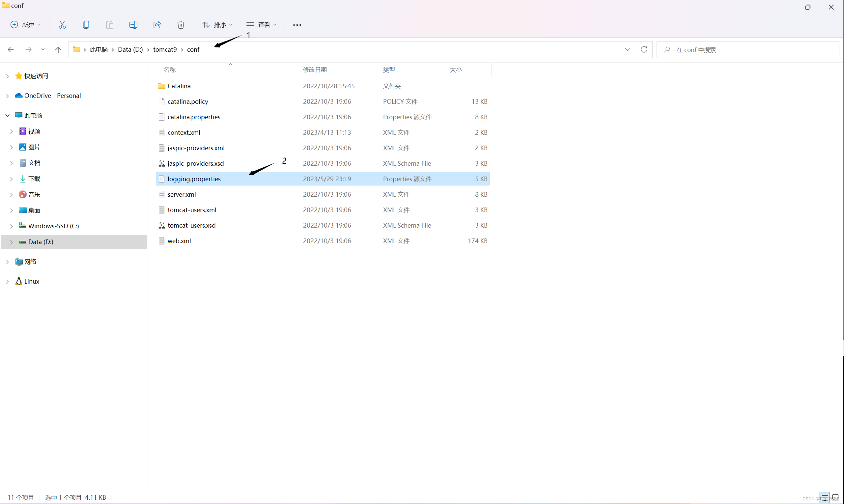Select 下载 in the navigation pane
844x504 pixels.
pos(34,179)
